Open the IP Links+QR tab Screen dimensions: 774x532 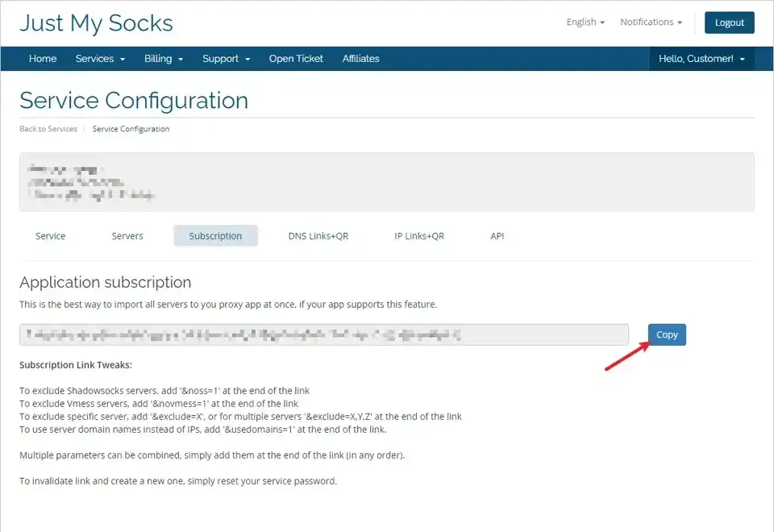(419, 236)
